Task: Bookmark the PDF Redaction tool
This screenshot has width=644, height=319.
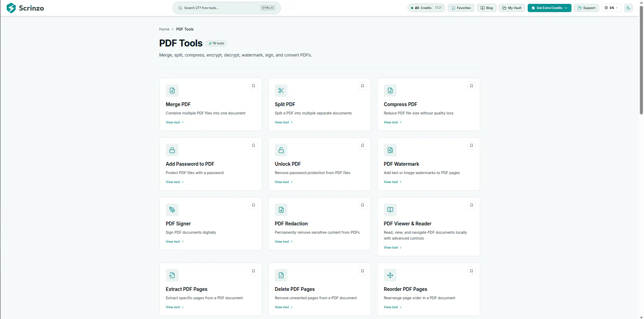Action: point(362,205)
